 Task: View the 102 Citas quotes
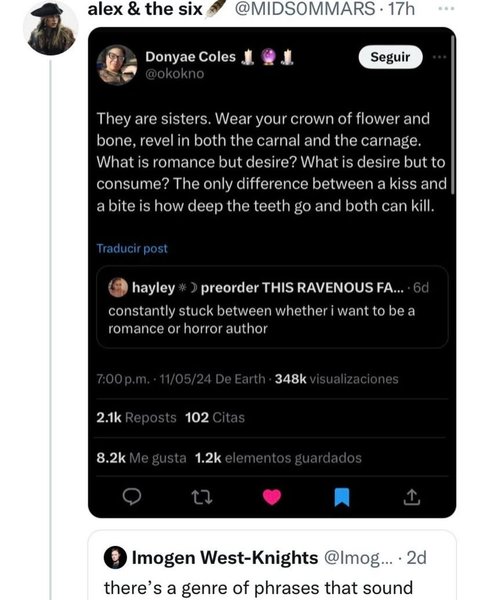tap(215, 417)
